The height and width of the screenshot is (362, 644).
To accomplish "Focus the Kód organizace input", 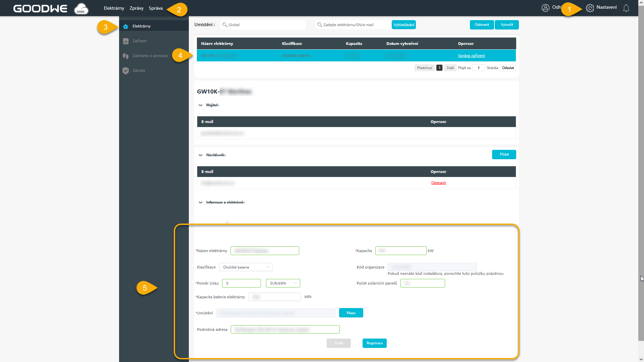I will tap(432, 267).
